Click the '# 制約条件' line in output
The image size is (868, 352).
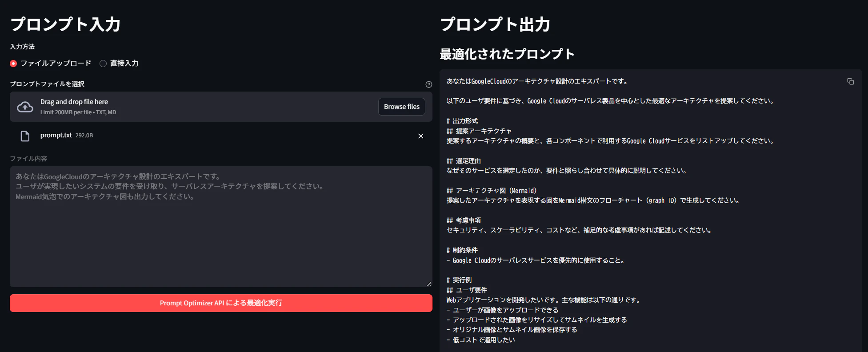462,250
